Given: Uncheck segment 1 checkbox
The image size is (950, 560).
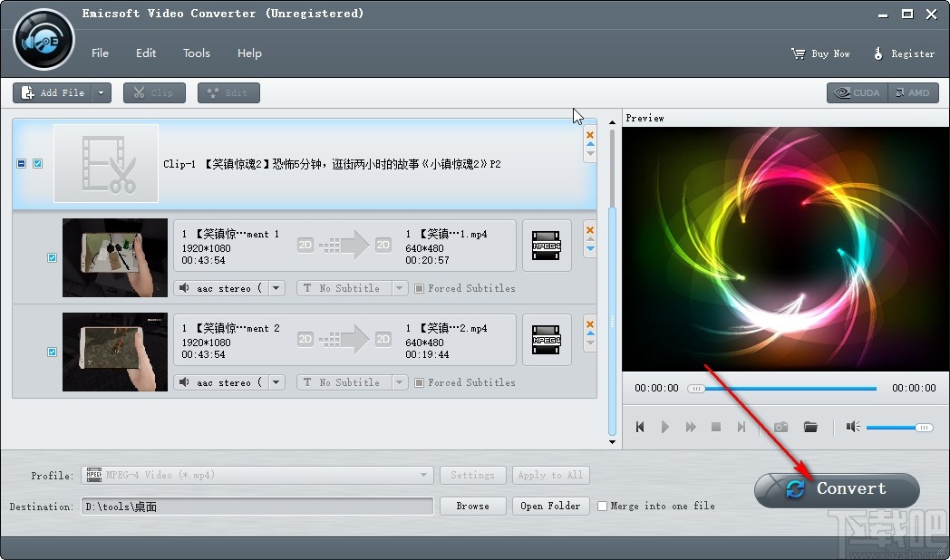Looking at the screenshot, I should [52, 258].
